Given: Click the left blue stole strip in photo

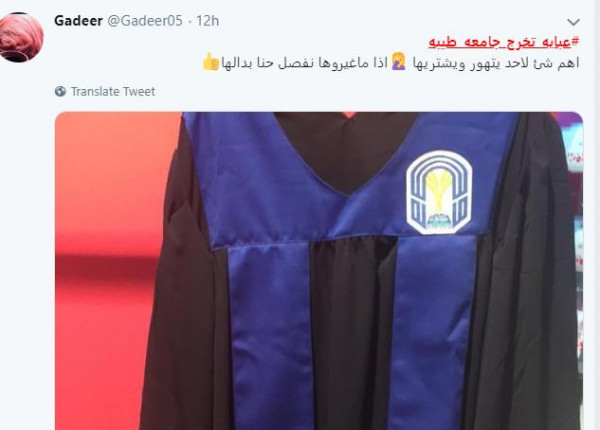Looking at the screenshot, I should pyautogui.click(x=271, y=337).
